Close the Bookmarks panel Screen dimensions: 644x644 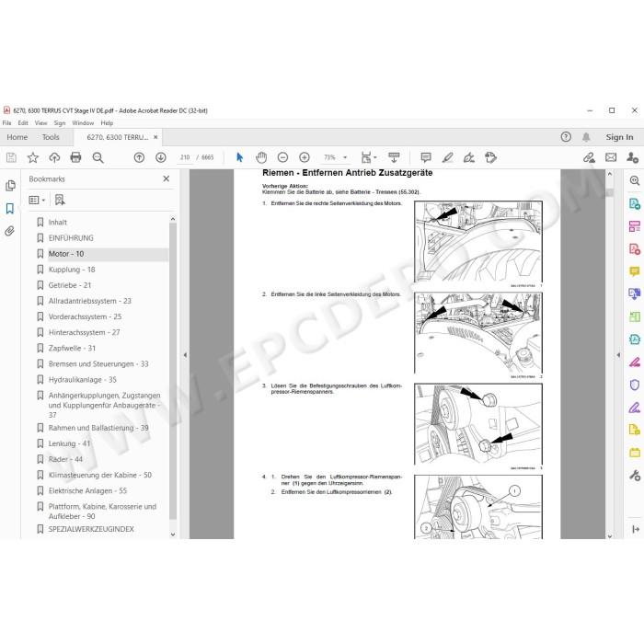166,178
